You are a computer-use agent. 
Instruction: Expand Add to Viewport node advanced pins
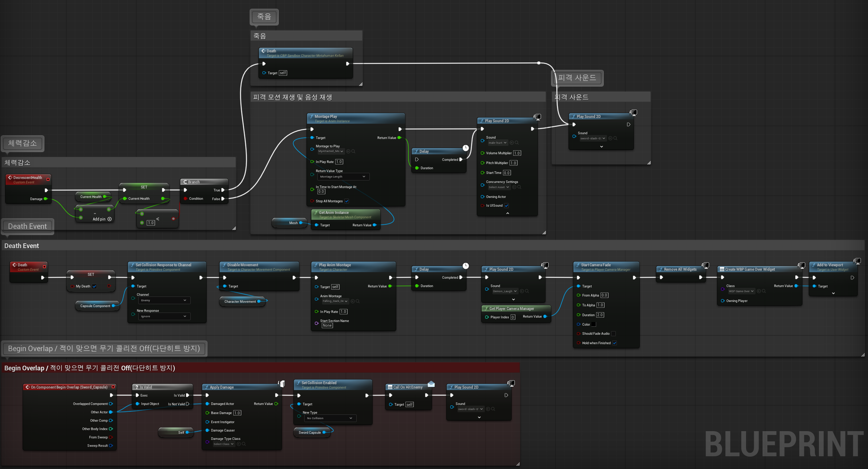tap(833, 293)
